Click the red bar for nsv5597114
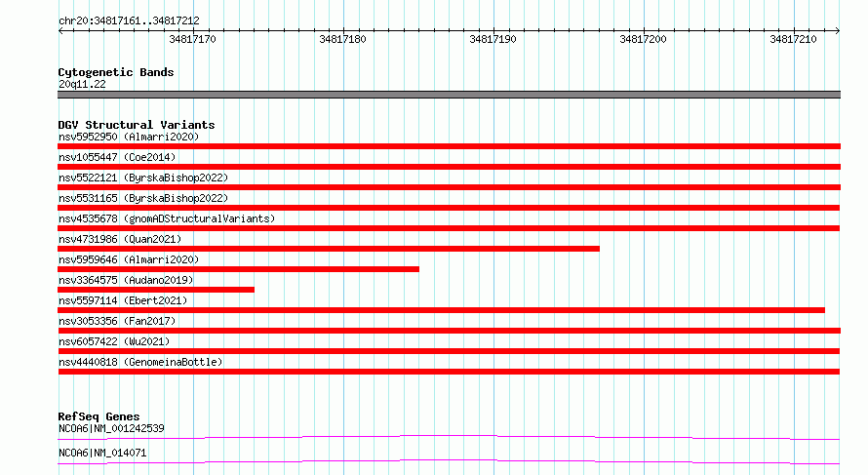This screenshot has width=868, height=475. pyautogui.click(x=441, y=310)
